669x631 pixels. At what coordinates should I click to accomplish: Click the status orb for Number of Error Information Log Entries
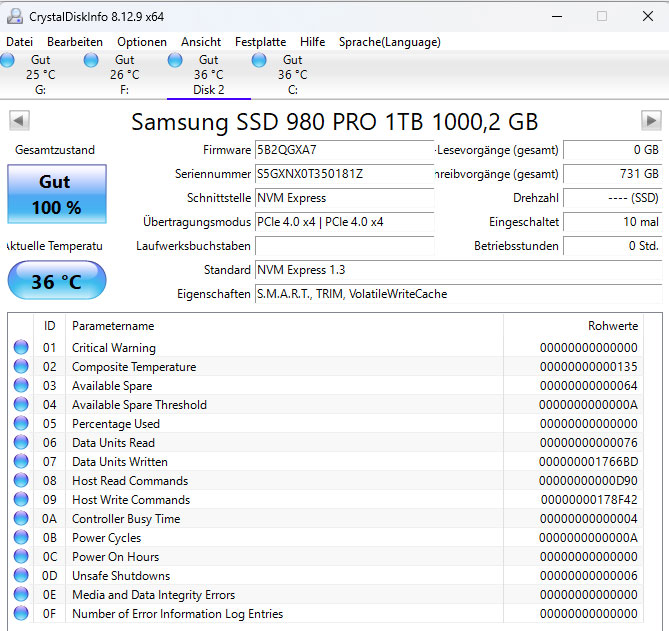(21, 613)
